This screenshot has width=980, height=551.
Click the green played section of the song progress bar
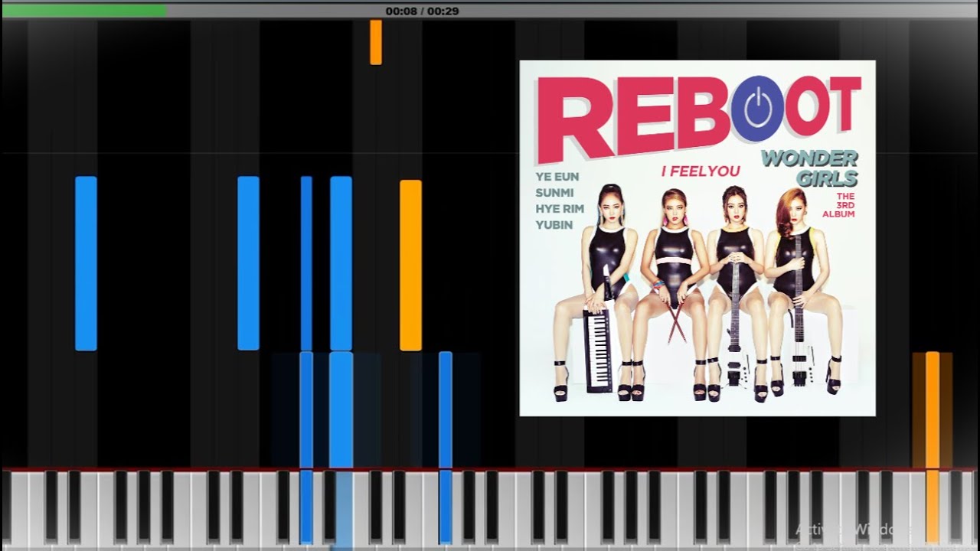[x=84, y=11]
